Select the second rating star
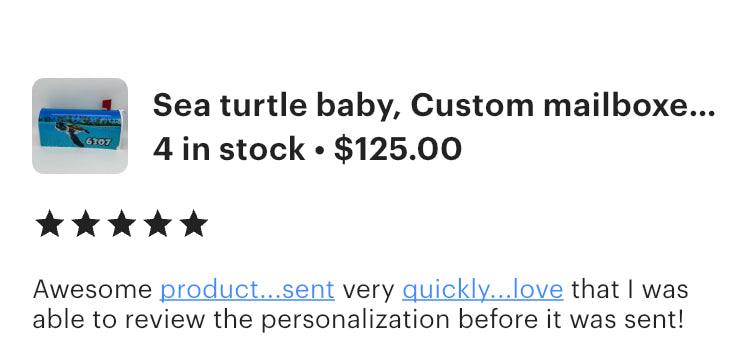Screen dimensions: 750x364 click(86, 223)
